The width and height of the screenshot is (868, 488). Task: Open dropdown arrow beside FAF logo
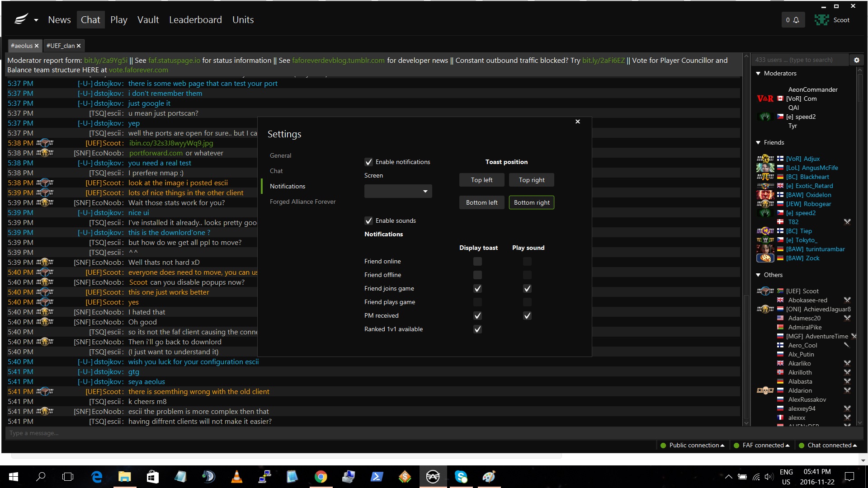pyautogui.click(x=36, y=20)
